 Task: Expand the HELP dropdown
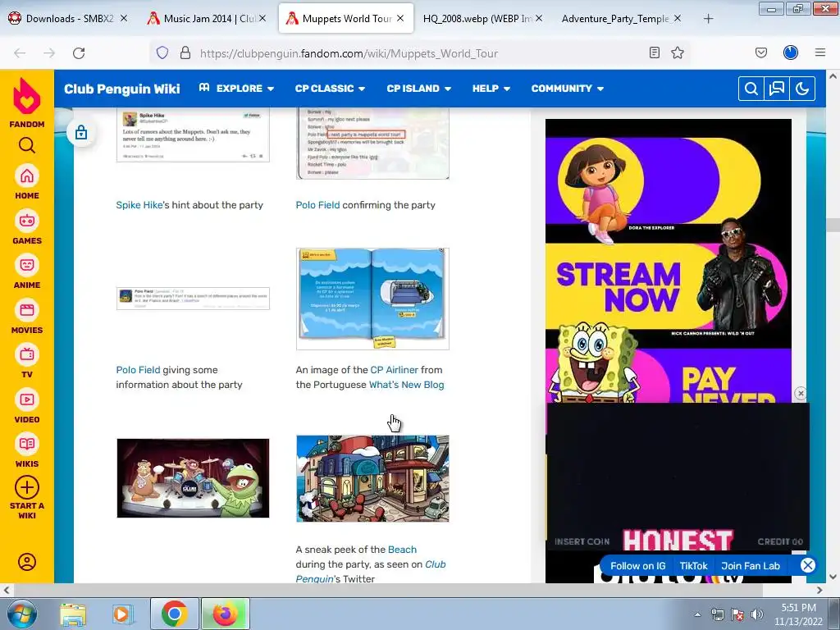(x=491, y=89)
